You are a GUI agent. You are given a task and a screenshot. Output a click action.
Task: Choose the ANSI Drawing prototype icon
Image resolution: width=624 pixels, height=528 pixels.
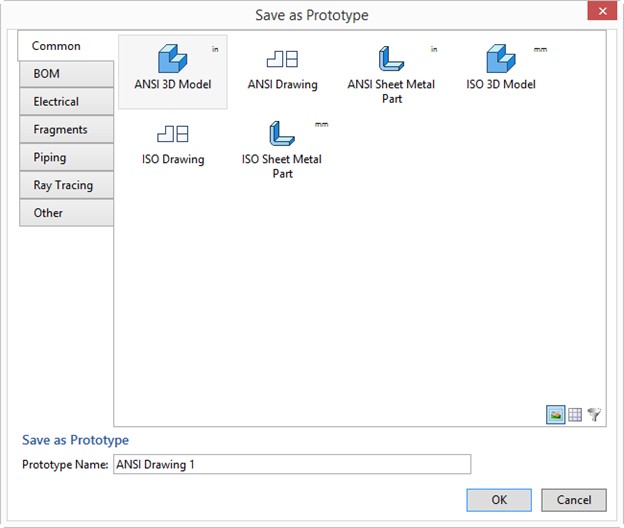(282, 59)
